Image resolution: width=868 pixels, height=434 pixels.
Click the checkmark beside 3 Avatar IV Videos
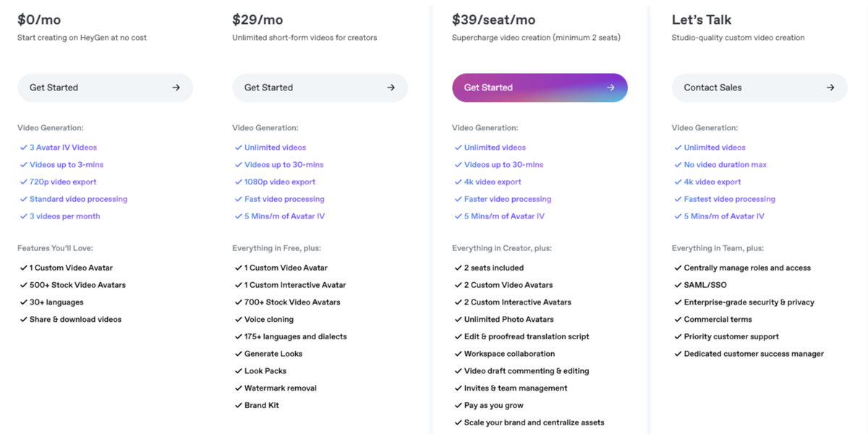(x=24, y=147)
